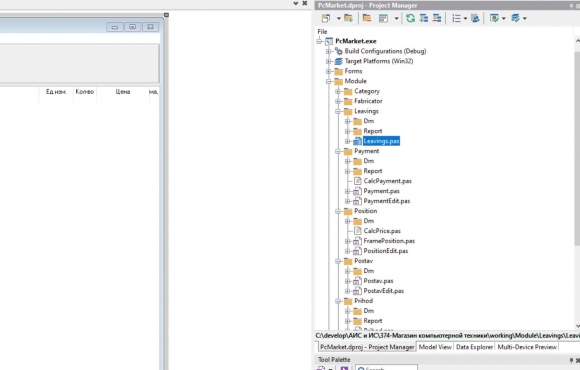This screenshot has height=370, width=580.
Task: Switch to the Model View tab
Action: [x=435, y=347]
